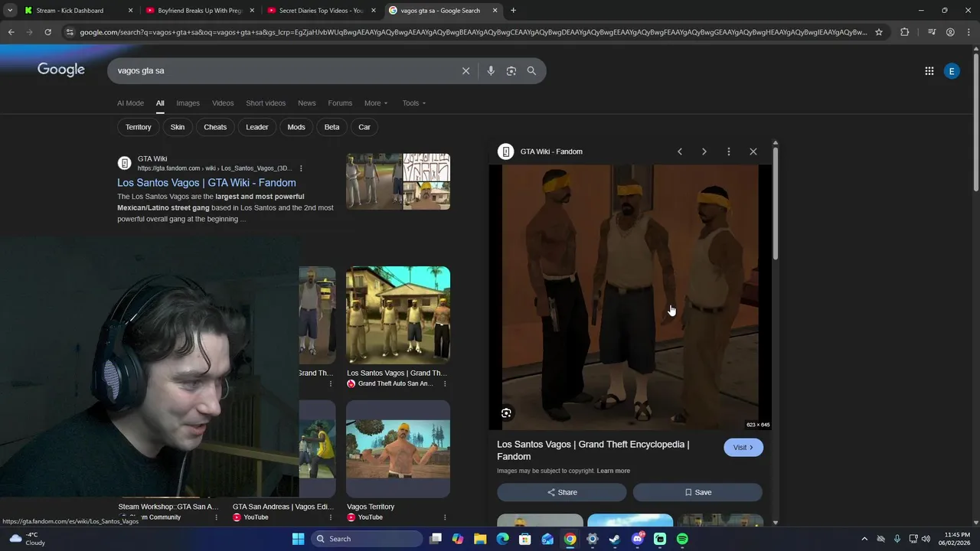Image resolution: width=980 pixels, height=551 pixels.
Task: Open Search by image camera icon
Action: point(511,70)
